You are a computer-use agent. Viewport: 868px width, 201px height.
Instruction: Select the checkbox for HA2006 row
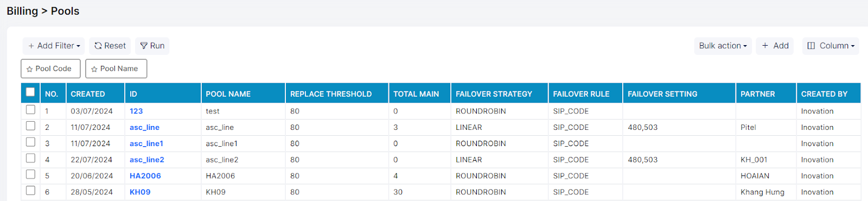click(x=31, y=174)
